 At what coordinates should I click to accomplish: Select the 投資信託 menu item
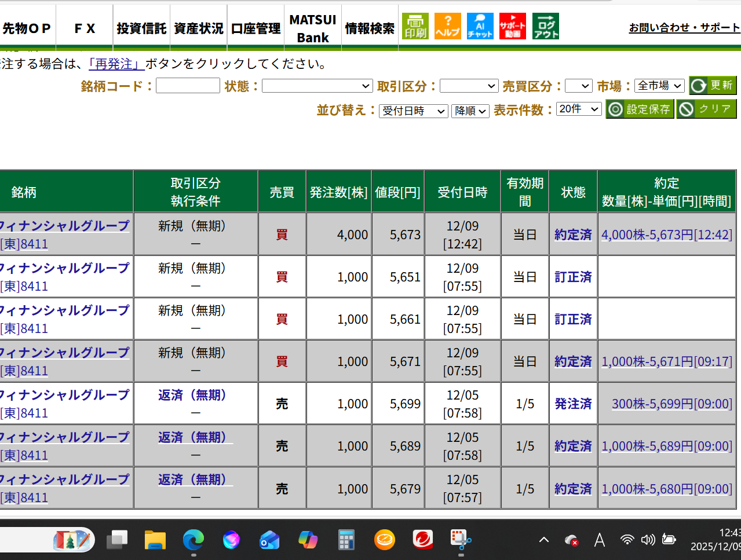click(x=141, y=27)
